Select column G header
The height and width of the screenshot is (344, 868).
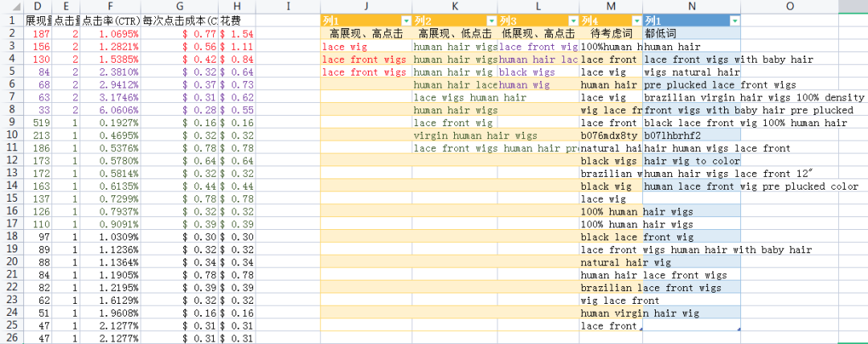pos(180,6)
